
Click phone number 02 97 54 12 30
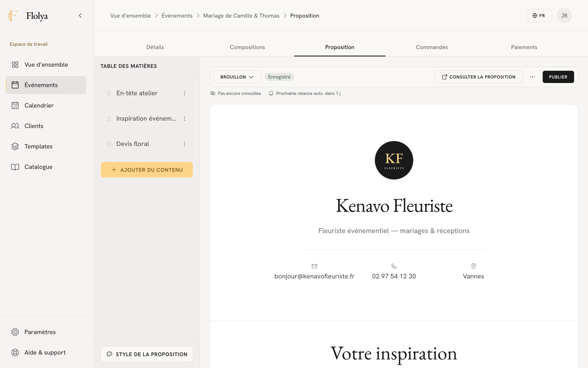(394, 276)
